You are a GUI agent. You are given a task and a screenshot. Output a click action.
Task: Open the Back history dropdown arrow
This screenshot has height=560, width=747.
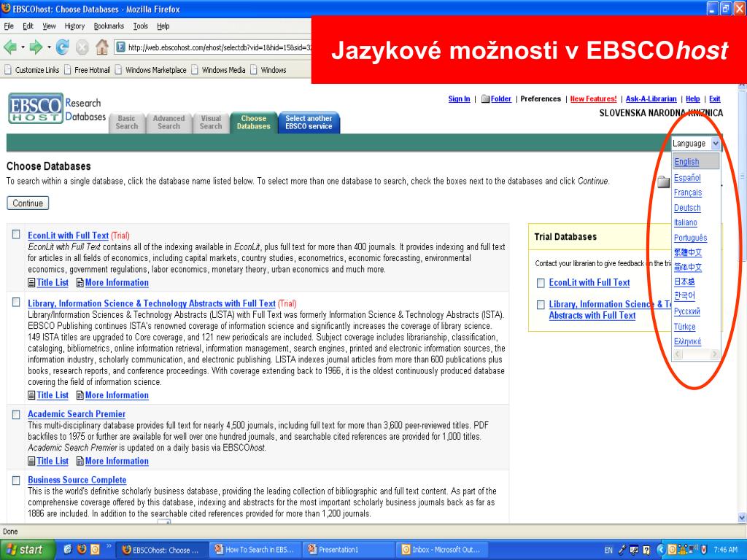tap(23, 47)
